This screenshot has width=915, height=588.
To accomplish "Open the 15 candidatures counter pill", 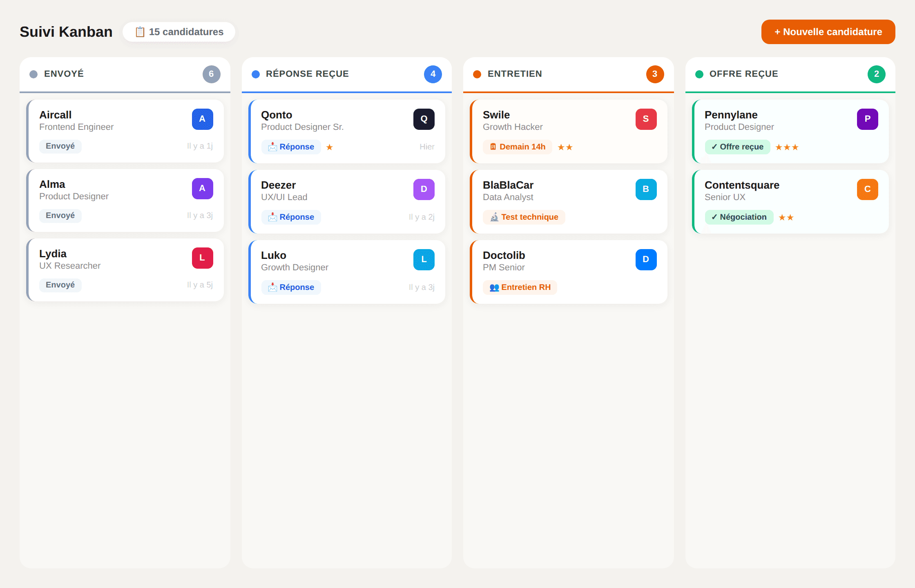I will 179,32.
